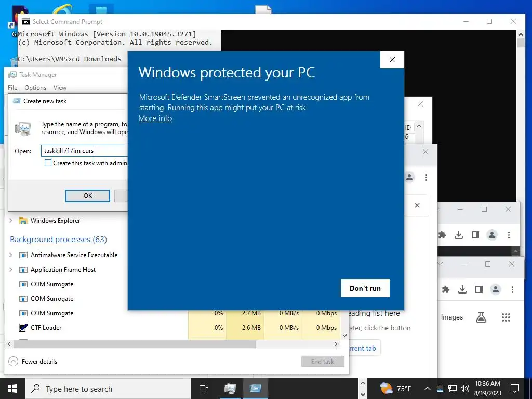Image resolution: width=532 pixels, height=399 pixels.
Task: Open the notification center icon
Action: tap(515, 389)
